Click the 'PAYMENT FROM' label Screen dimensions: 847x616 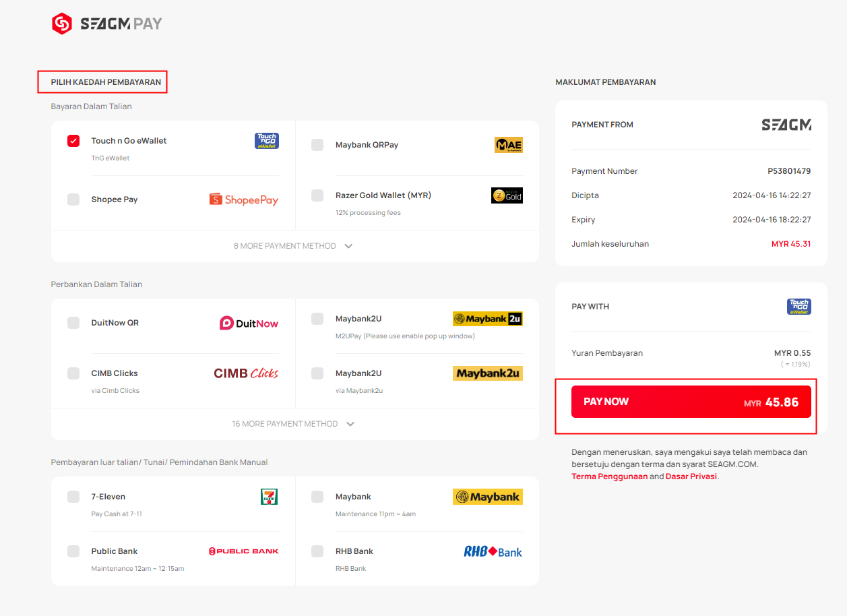pyautogui.click(x=602, y=125)
